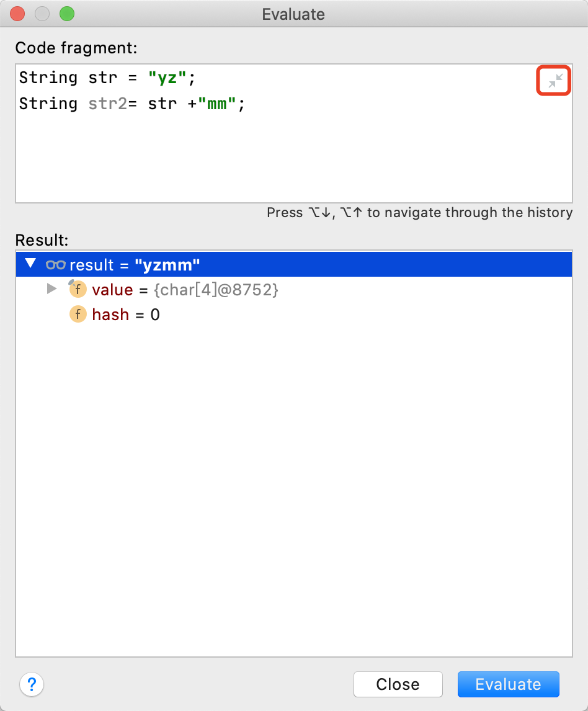
Task: Click the field icon next to hash
Action: pyautogui.click(x=78, y=315)
